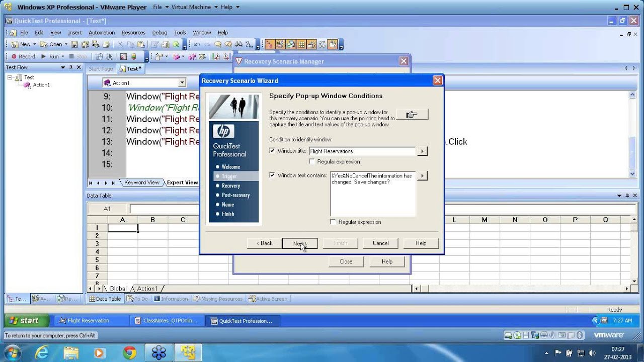Open the Missing Resources bottom tab
The width and height of the screenshot is (644, 362).
218,299
